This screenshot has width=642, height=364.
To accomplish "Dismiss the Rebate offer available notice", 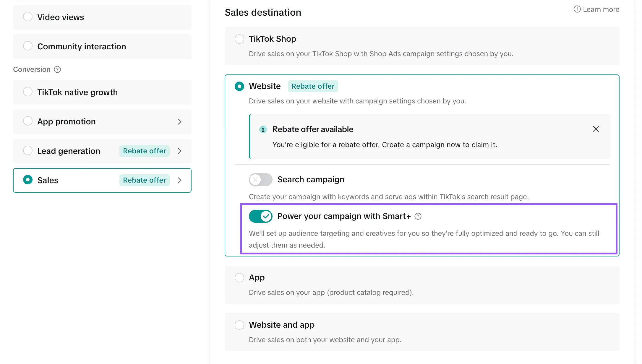I will (596, 129).
